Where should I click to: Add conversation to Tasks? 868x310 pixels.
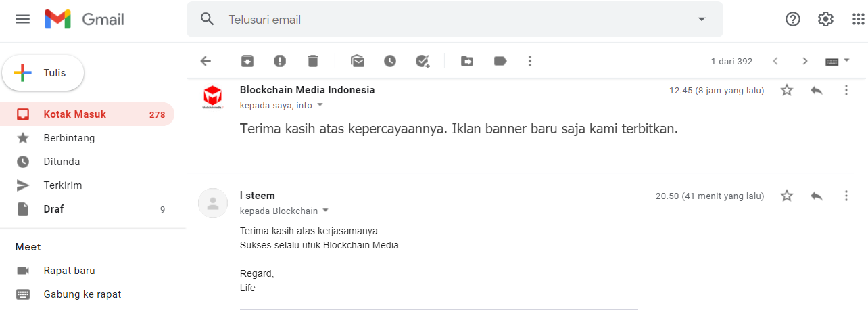coord(423,61)
